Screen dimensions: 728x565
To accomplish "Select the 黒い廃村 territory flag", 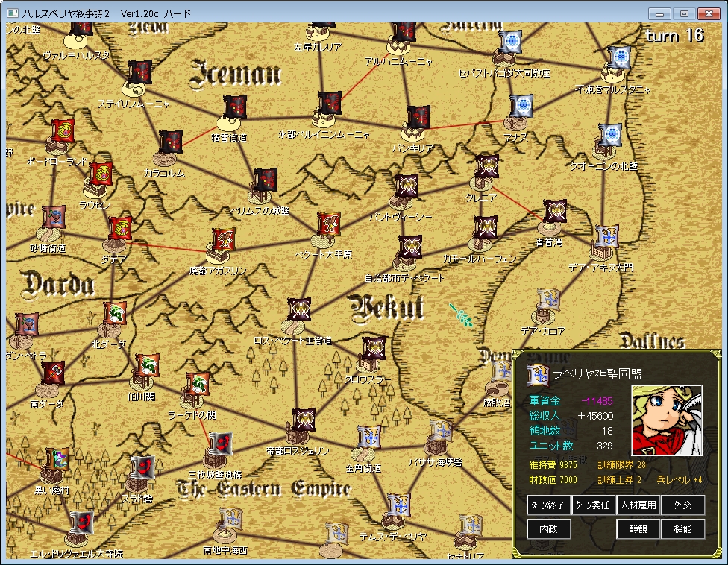I will pos(57,460).
